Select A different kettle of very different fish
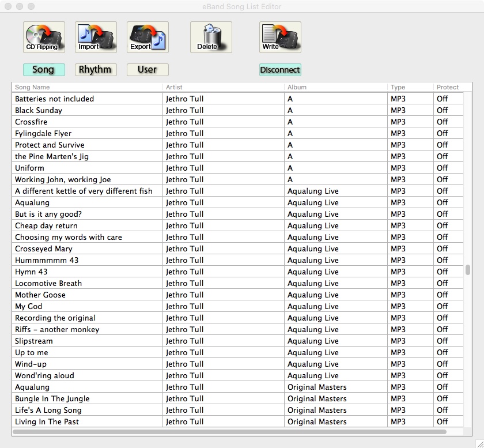484x448 pixels. coord(237,191)
